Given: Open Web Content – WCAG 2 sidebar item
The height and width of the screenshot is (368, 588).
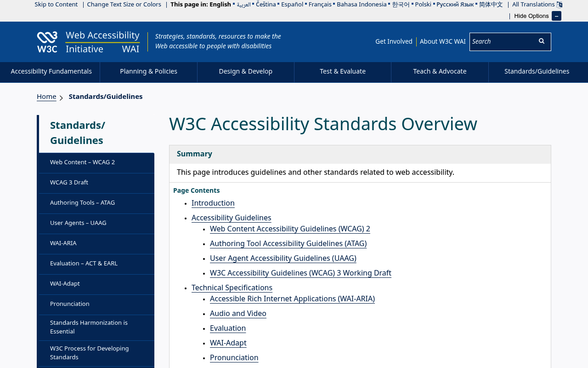Looking at the screenshot, I should click(x=96, y=163).
